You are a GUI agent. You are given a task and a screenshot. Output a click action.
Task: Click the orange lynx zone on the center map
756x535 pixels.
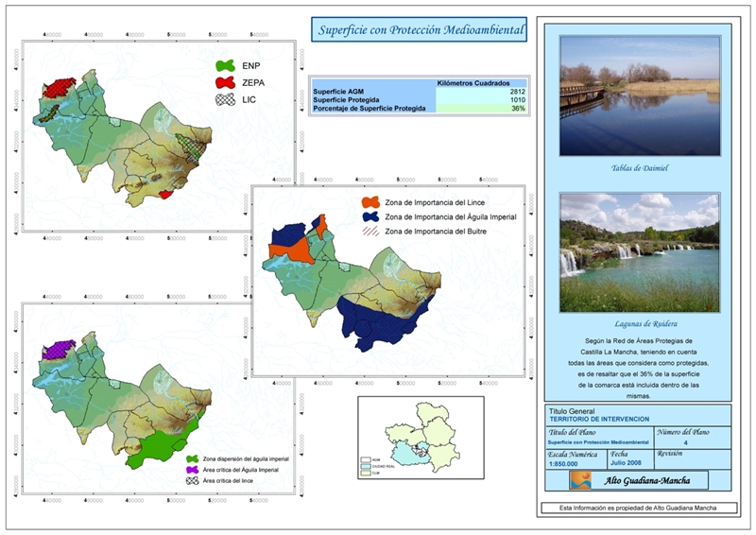pos(292,251)
